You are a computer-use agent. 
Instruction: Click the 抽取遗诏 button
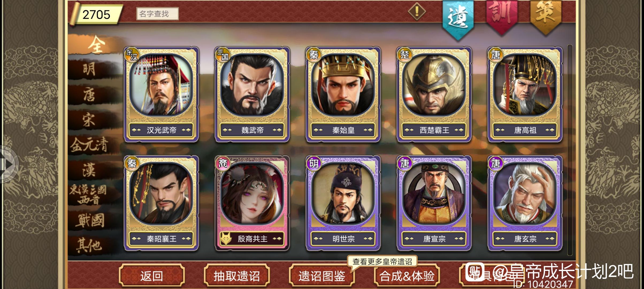click(x=237, y=276)
